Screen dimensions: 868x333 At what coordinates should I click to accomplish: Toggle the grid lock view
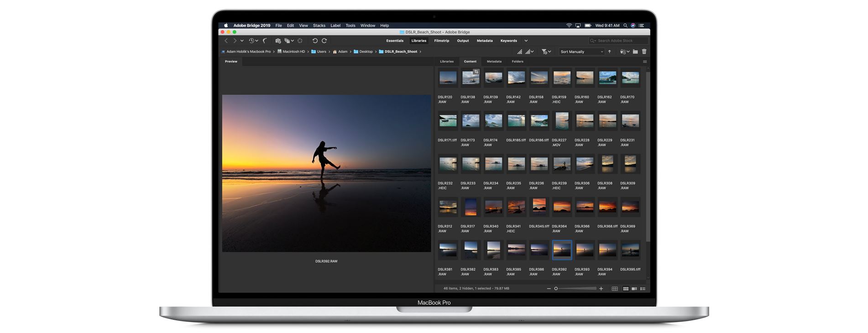[x=615, y=289]
